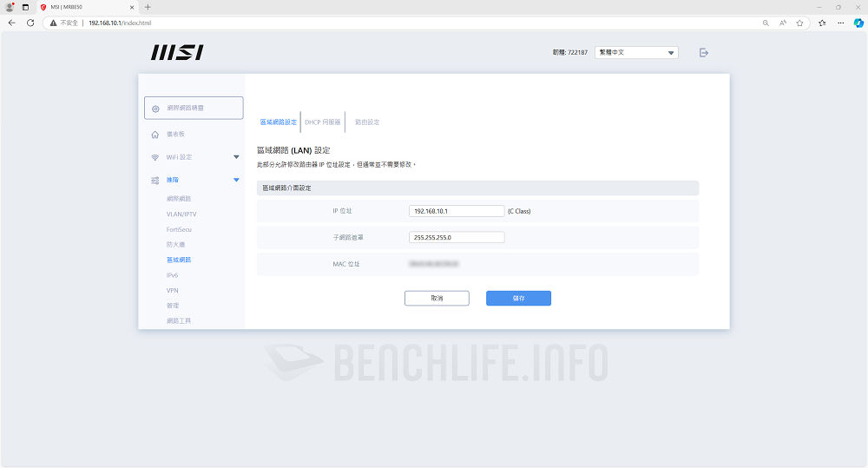This screenshot has height=468, width=868.
Task: Open the FortiSecu submenu item
Action: pos(179,229)
